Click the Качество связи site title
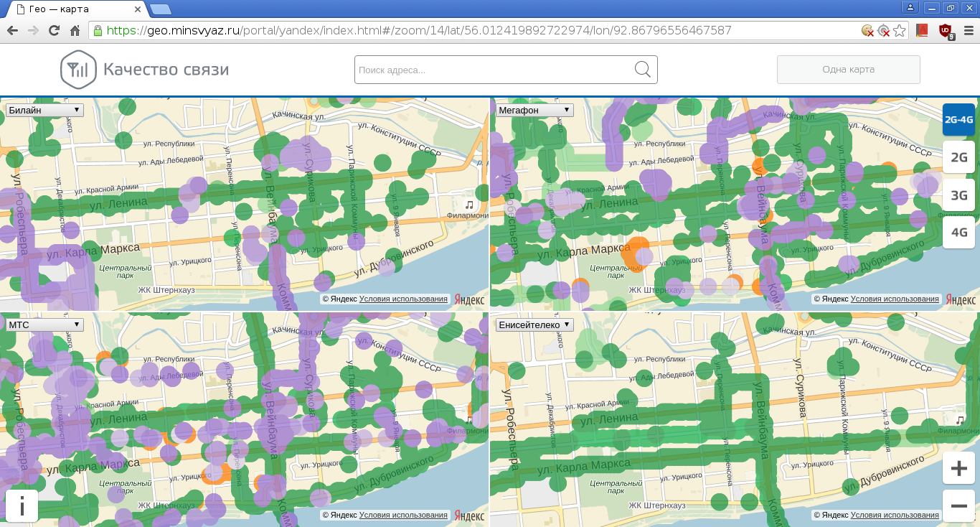 [x=166, y=70]
